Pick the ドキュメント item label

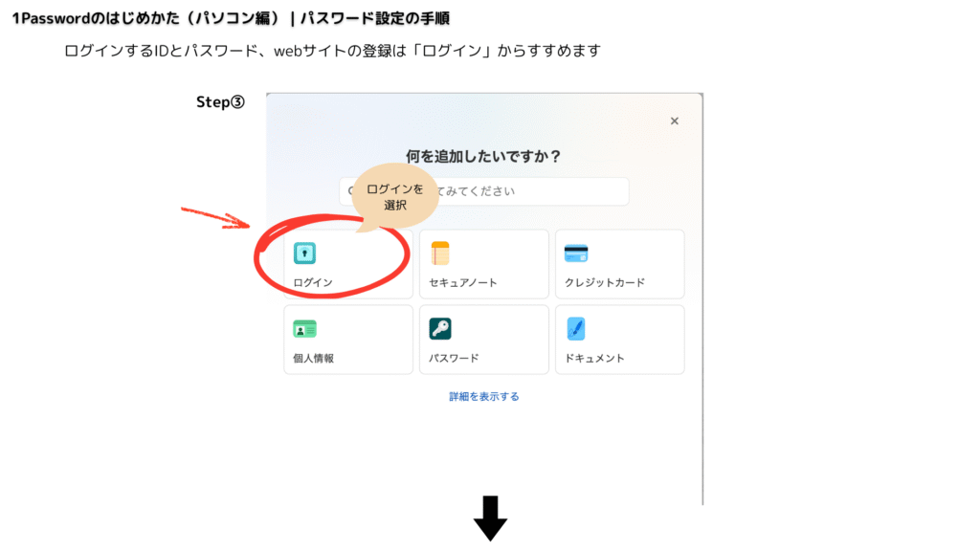coord(594,358)
